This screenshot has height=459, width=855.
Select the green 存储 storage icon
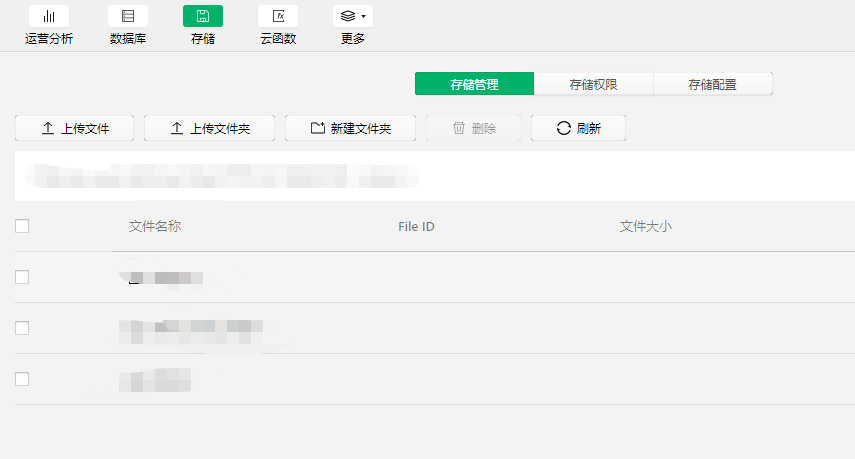(x=203, y=16)
